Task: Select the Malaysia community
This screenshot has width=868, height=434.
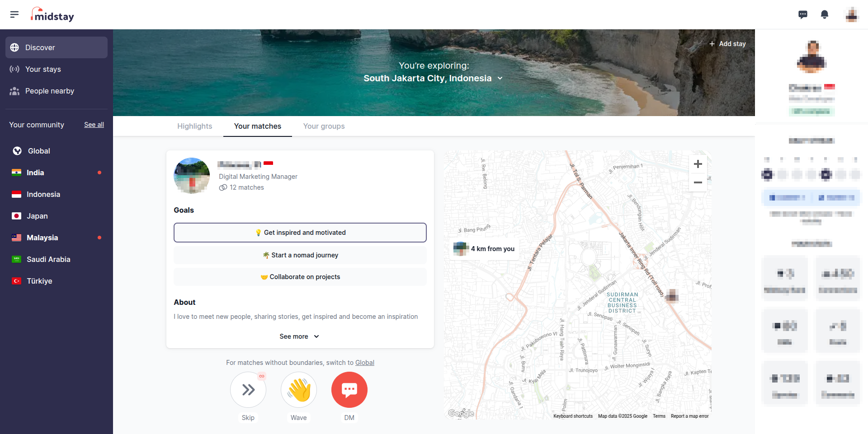Action: pyautogui.click(x=57, y=238)
